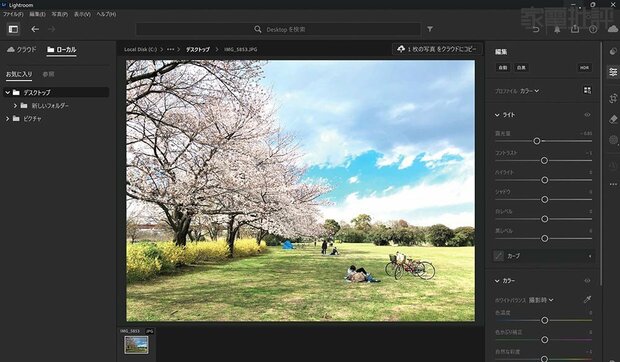Collapse the デスクトップ tree chevron
The height and width of the screenshot is (362, 620).
point(8,92)
